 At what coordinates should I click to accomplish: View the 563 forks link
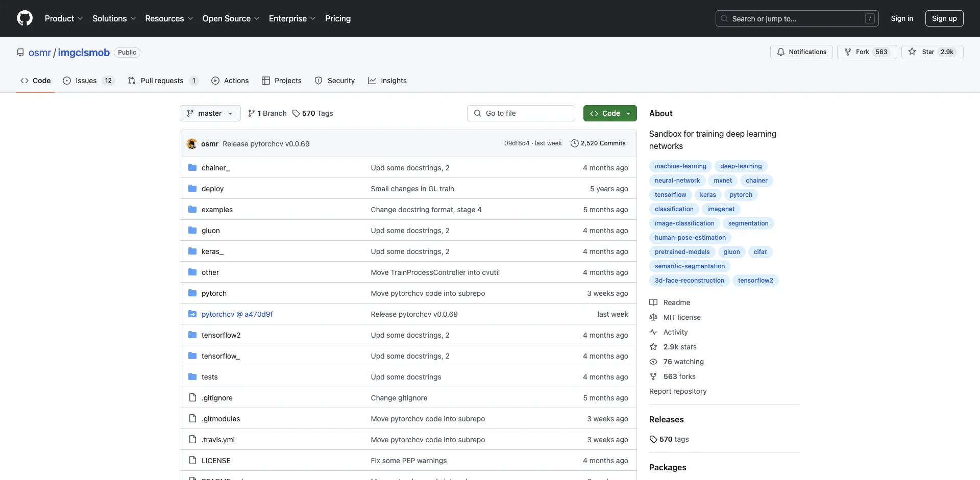tap(672, 376)
